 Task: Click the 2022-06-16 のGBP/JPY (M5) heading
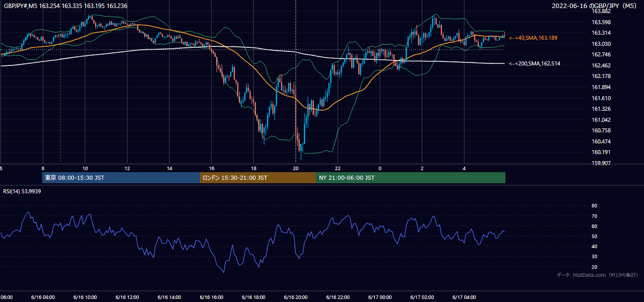(595, 6)
